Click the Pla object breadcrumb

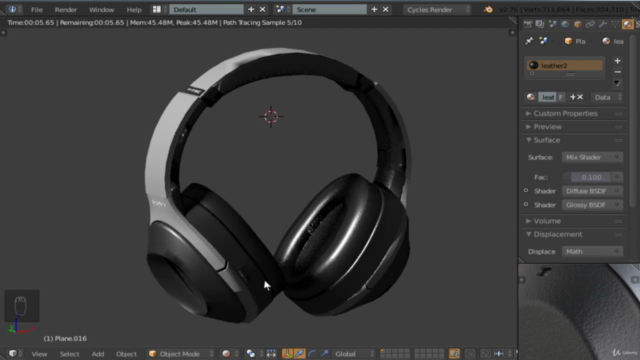tap(576, 41)
